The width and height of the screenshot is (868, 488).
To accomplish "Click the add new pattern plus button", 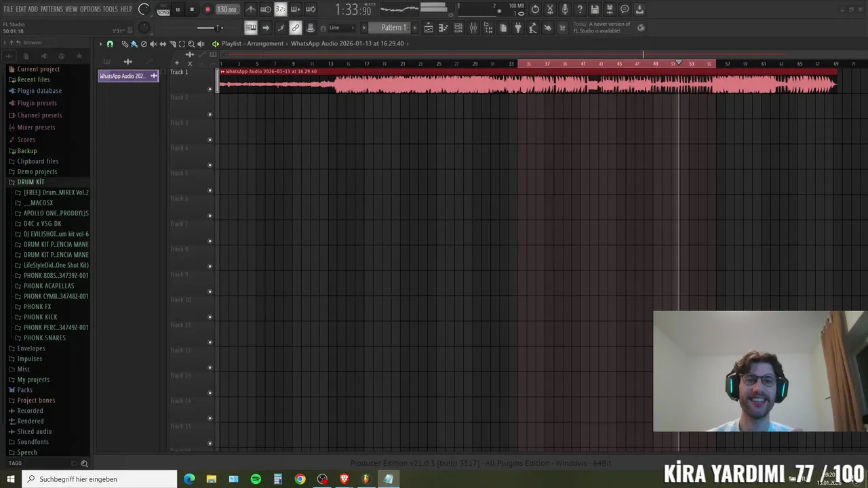I will pyautogui.click(x=416, y=28).
